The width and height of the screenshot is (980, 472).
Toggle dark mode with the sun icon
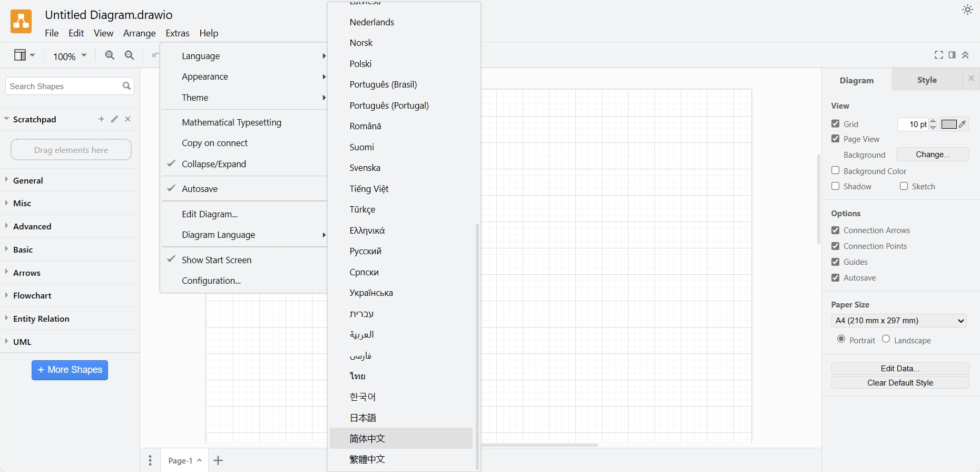[967, 9]
